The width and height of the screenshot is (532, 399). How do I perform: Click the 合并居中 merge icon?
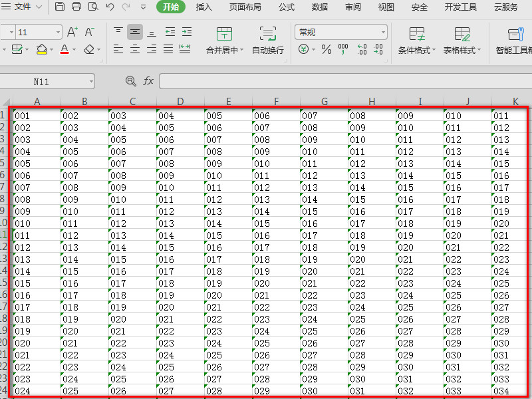click(224, 34)
